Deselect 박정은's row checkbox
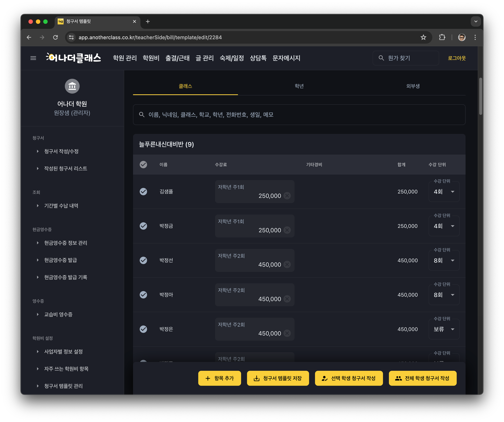This screenshot has width=504, height=422. click(x=143, y=329)
